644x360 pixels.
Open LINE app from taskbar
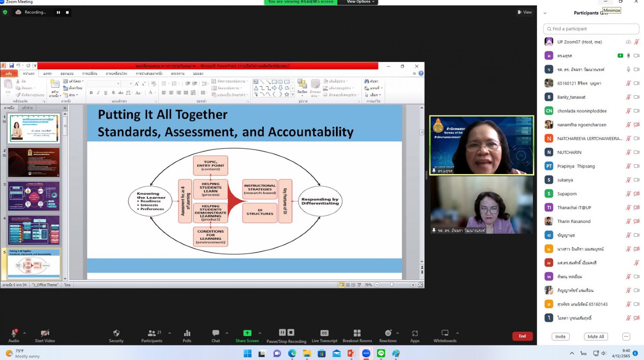[x=381, y=354]
